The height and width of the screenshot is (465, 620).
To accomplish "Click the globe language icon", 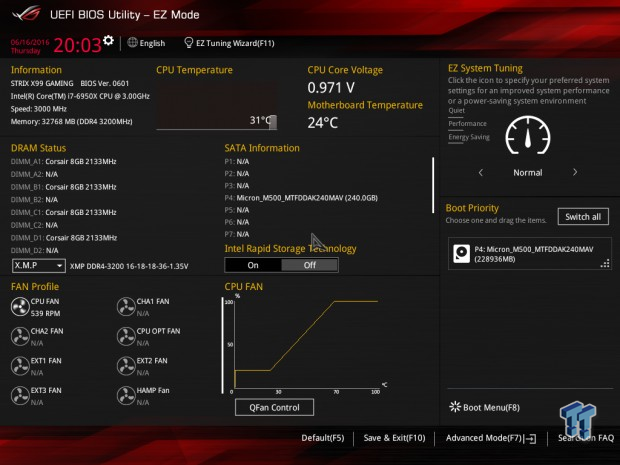I will [132, 42].
